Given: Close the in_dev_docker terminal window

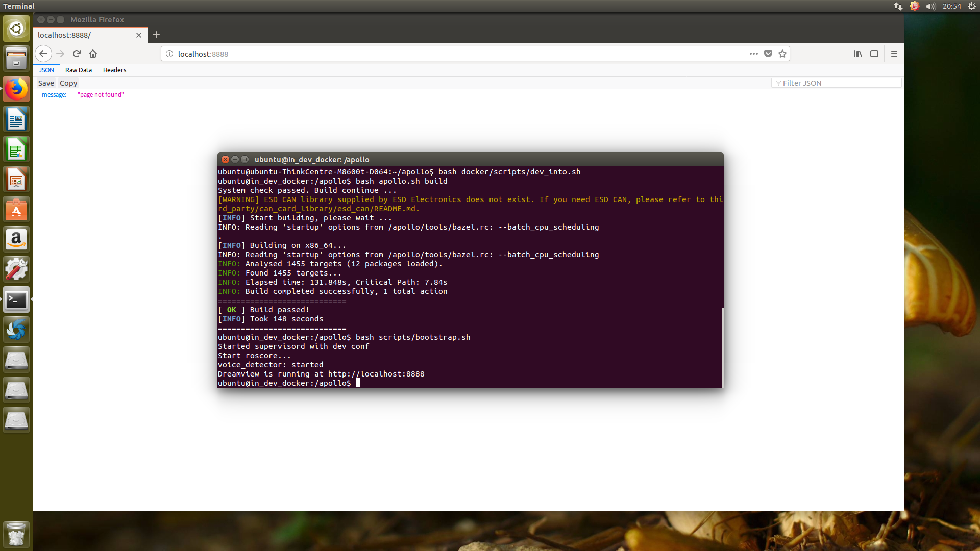Looking at the screenshot, I should coord(225,159).
